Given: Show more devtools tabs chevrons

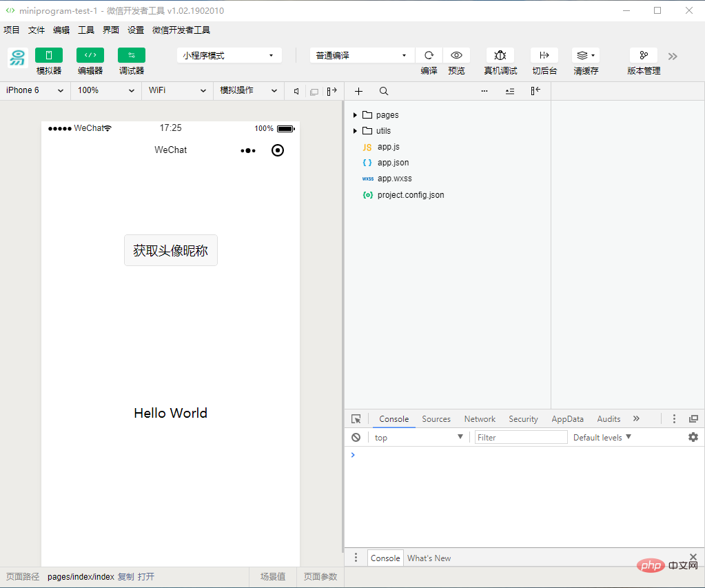Looking at the screenshot, I should point(636,418).
